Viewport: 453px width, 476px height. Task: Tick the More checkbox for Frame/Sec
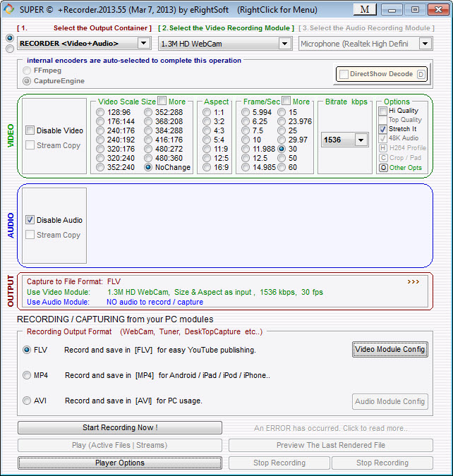pyautogui.click(x=286, y=100)
